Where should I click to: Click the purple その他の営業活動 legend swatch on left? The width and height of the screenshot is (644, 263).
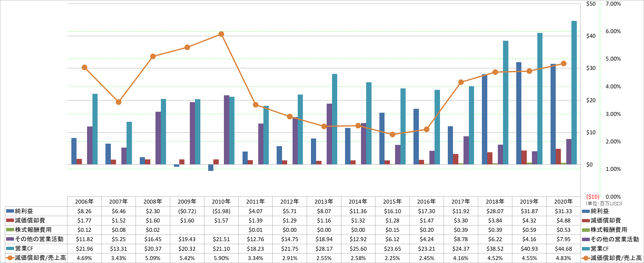(x=10, y=239)
